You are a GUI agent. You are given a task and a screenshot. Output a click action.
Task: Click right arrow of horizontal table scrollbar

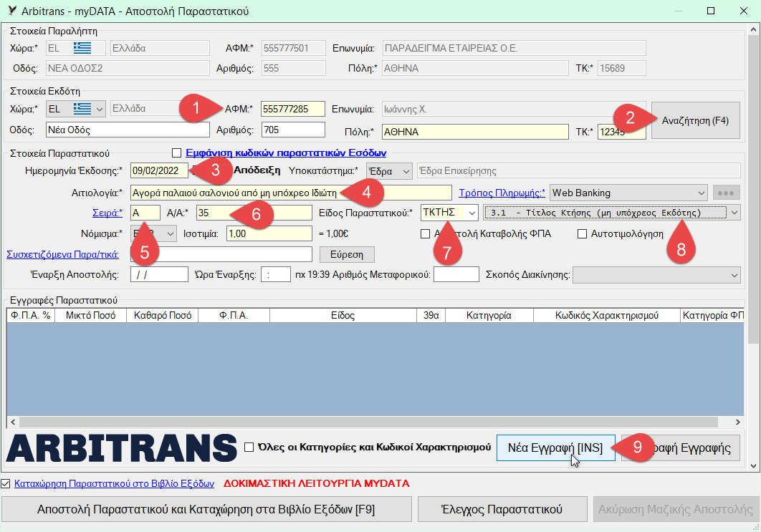pos(737,422)
